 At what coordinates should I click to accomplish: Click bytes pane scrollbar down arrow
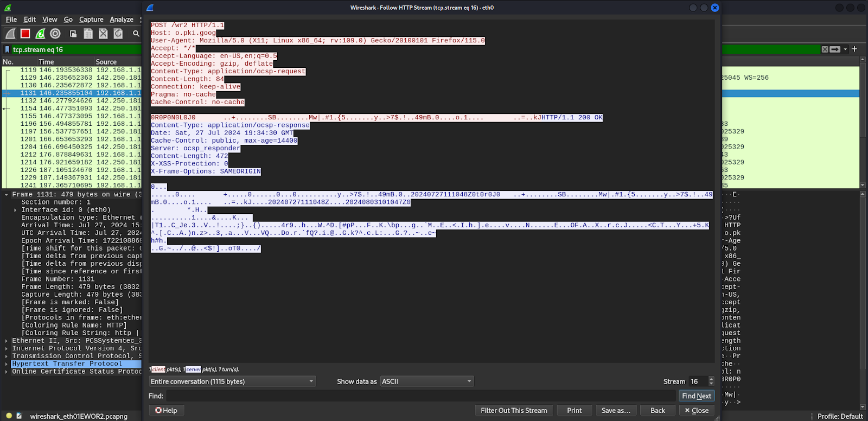click(x=863, y=407)
